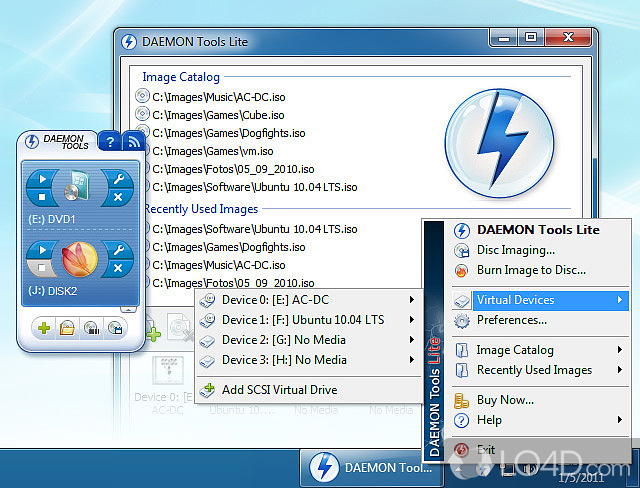The width and height of the screenshot is (640, 488).
Task: Expand the Help submenu arrow
Action: pos(620,419)
